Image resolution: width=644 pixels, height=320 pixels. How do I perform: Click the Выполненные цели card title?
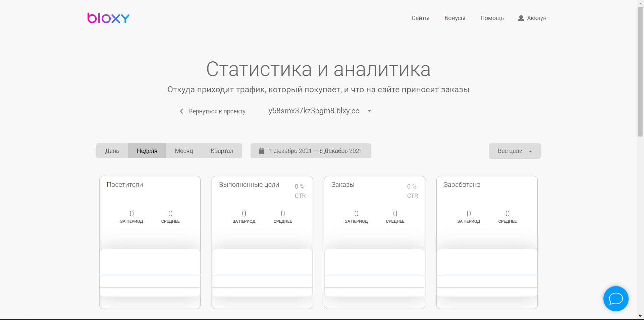(249, 184)
